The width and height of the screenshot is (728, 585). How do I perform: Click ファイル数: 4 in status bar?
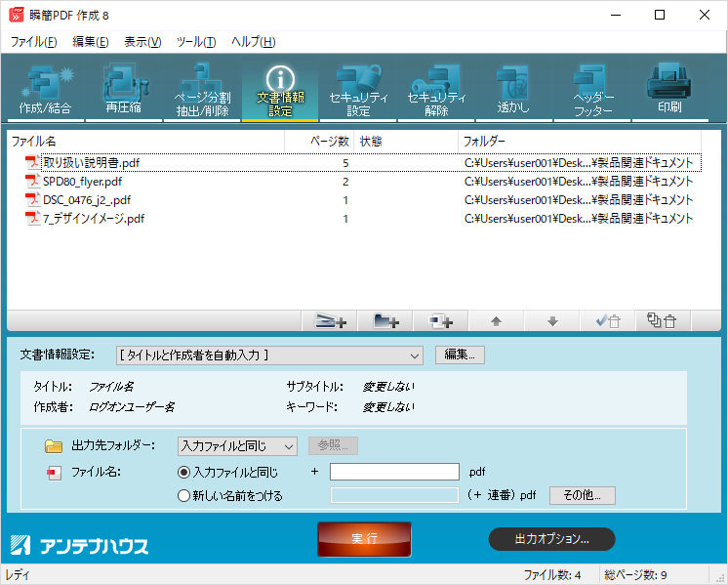pos(552,575)
